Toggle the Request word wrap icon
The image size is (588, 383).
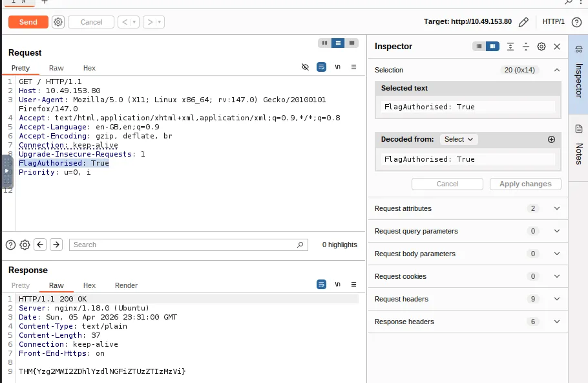coord(321,67)
